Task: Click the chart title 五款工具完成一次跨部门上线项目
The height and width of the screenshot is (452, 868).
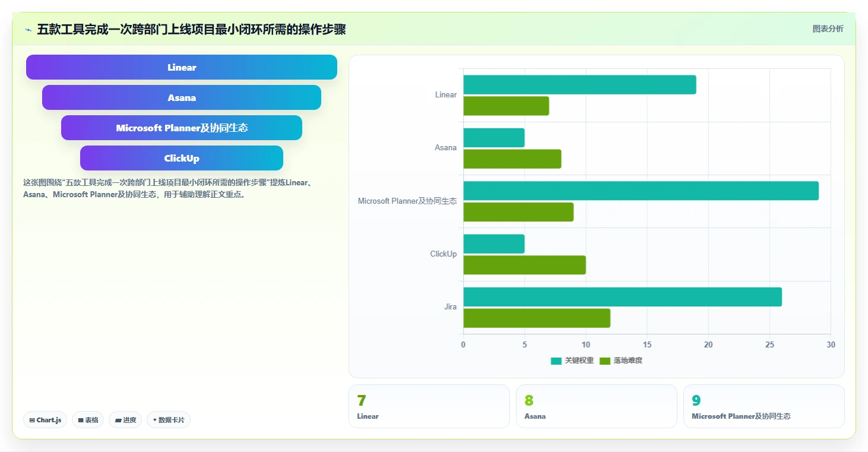Action: point(191,29)
